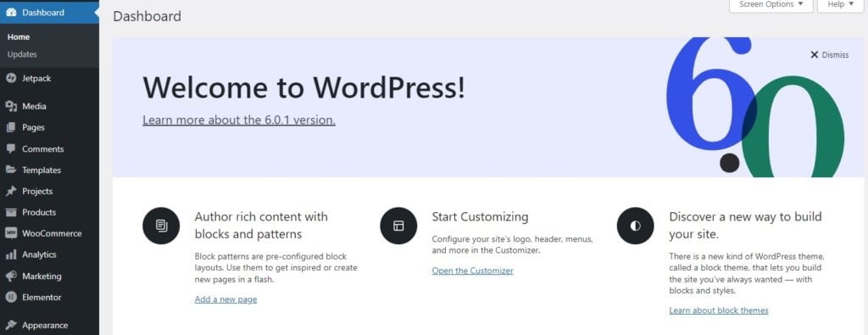This screenshot has height=335, width=868.
Task: Go to the Products menu label
Action: [39, 212]
